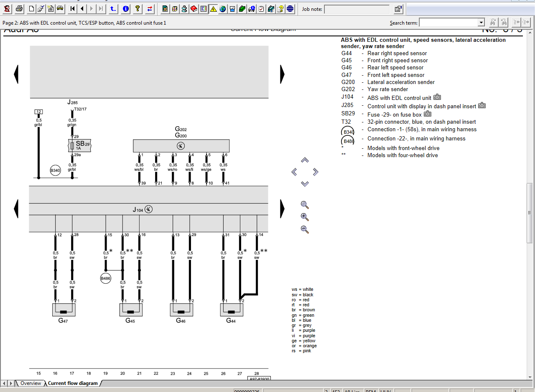Go to the next page arrow
This screenshot has width=535, height=392.
[92, 8]
